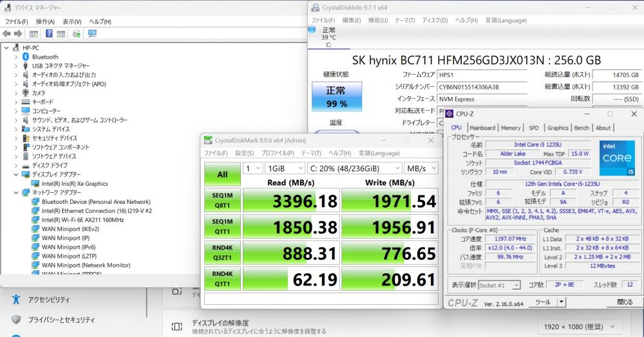This screenshot has width=644, height=337.
Task: Click the 正常 99% health status box
Action: 336,96
